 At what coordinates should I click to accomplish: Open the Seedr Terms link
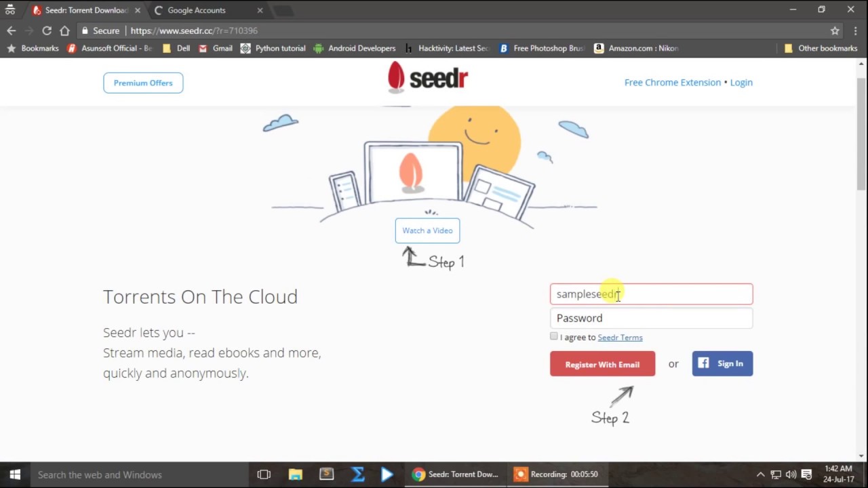tap(620, 337)
